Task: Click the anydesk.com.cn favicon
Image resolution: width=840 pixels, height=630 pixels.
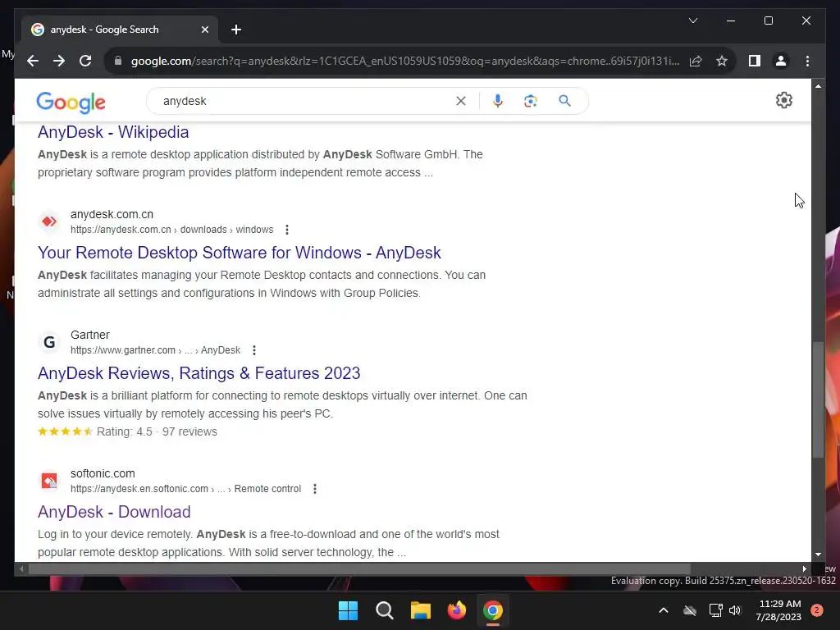Action: [x=49, y=221]
